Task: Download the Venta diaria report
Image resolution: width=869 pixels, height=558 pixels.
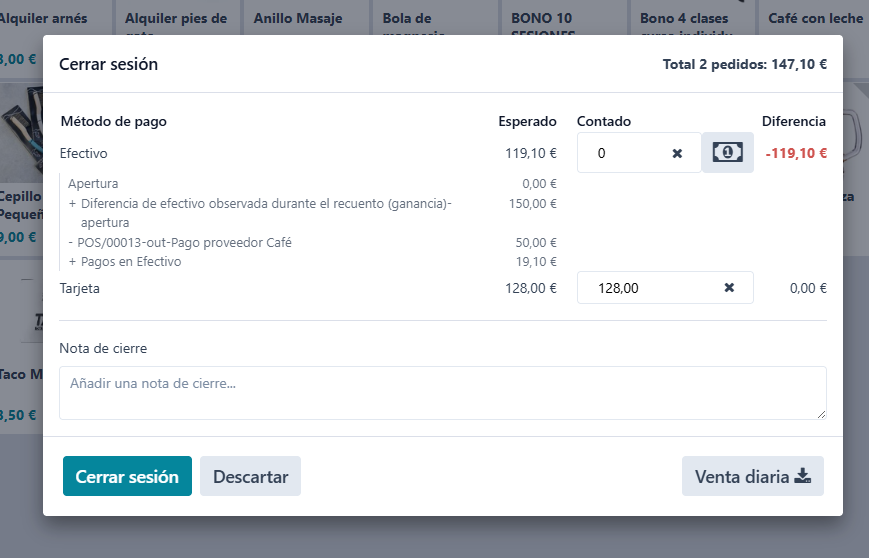Action: click(752, 477)
